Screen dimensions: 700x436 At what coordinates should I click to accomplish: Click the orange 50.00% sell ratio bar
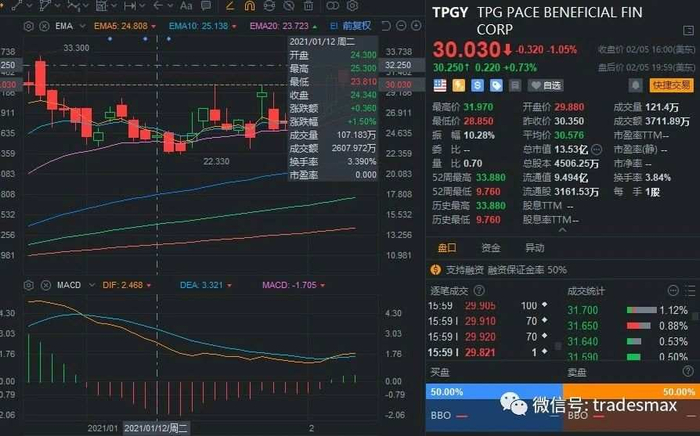pyautogui.click(x=631, y=392)
